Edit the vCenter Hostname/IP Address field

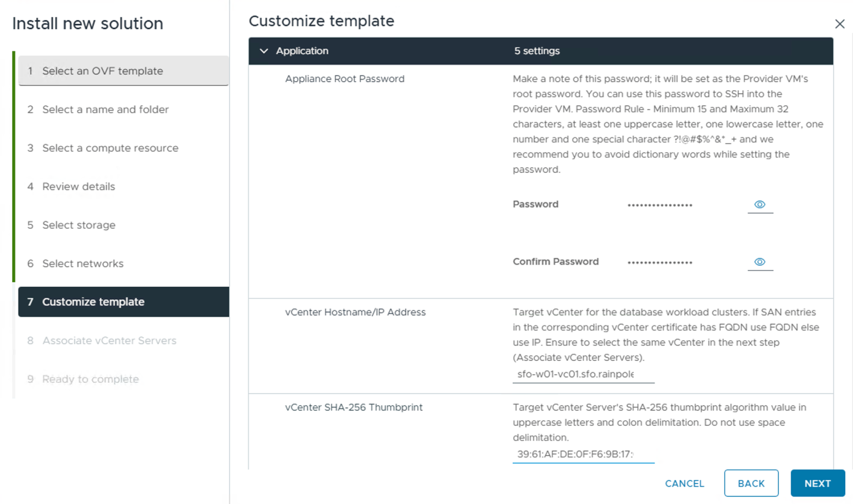[583, 374]
